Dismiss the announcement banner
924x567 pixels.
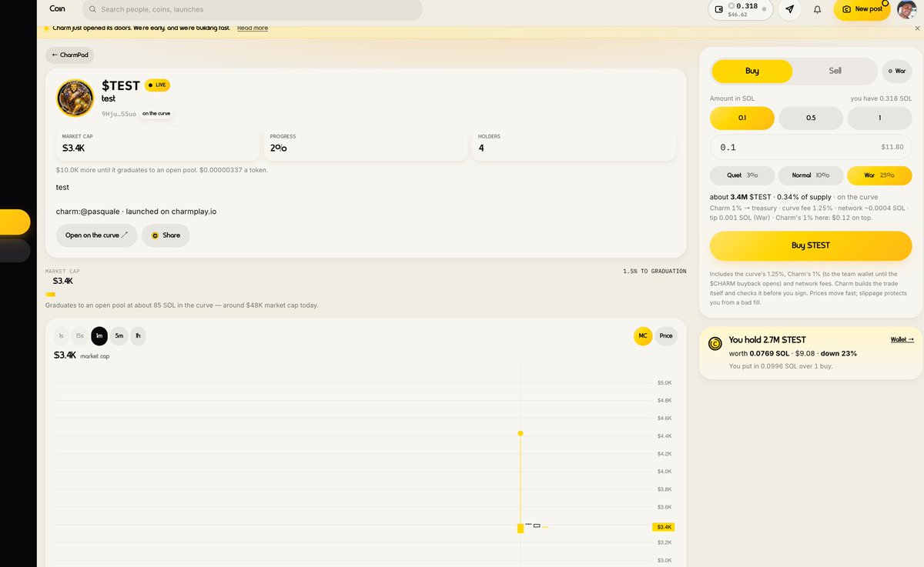tap(916, 28)
